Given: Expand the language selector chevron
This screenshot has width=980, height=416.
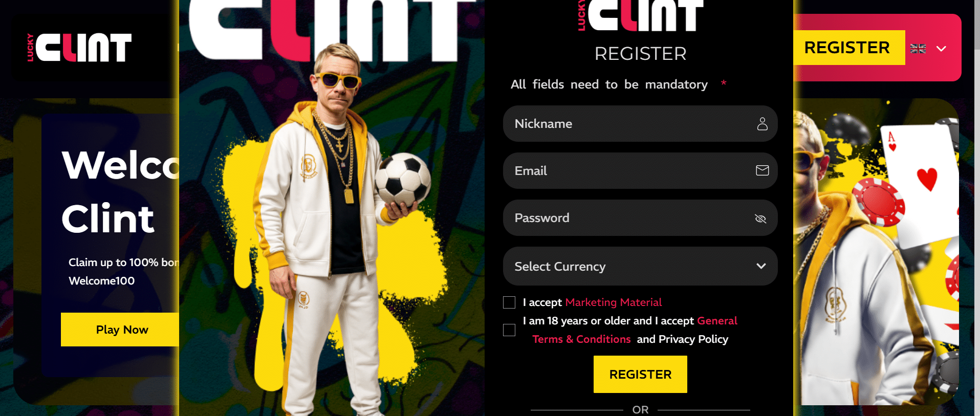Looking at the screenshot, I should [x=941, y=49].
